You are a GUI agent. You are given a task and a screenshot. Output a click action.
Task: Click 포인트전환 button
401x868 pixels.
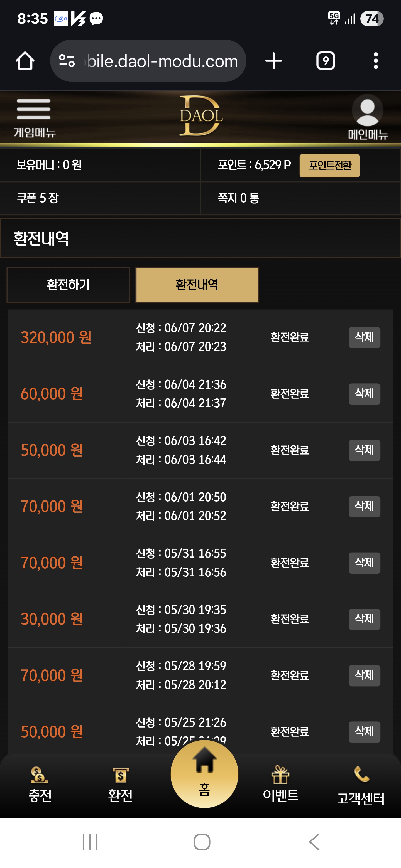[x=329, y=166]
